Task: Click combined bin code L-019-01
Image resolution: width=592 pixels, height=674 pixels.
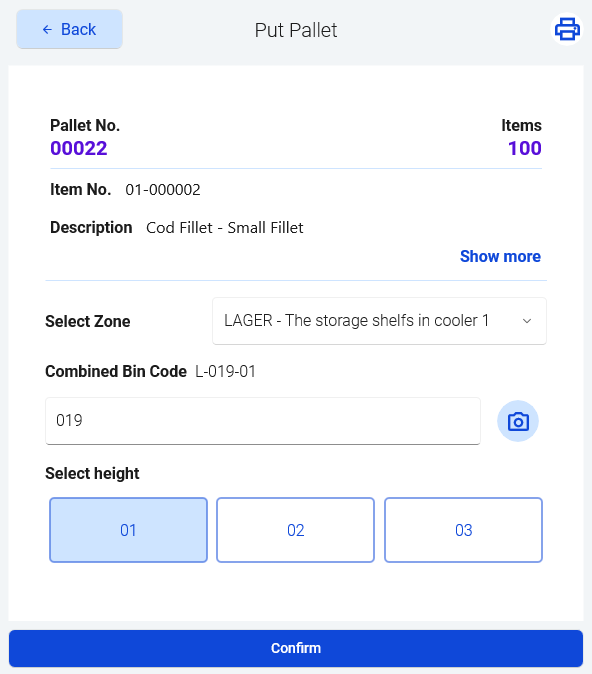Action: pos(226,371)
